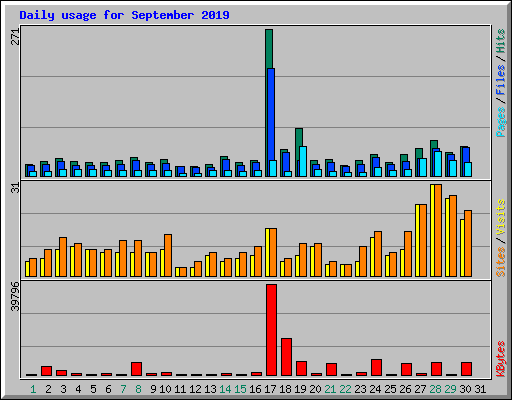Click day label 24 on x-axis

[375, 389]
